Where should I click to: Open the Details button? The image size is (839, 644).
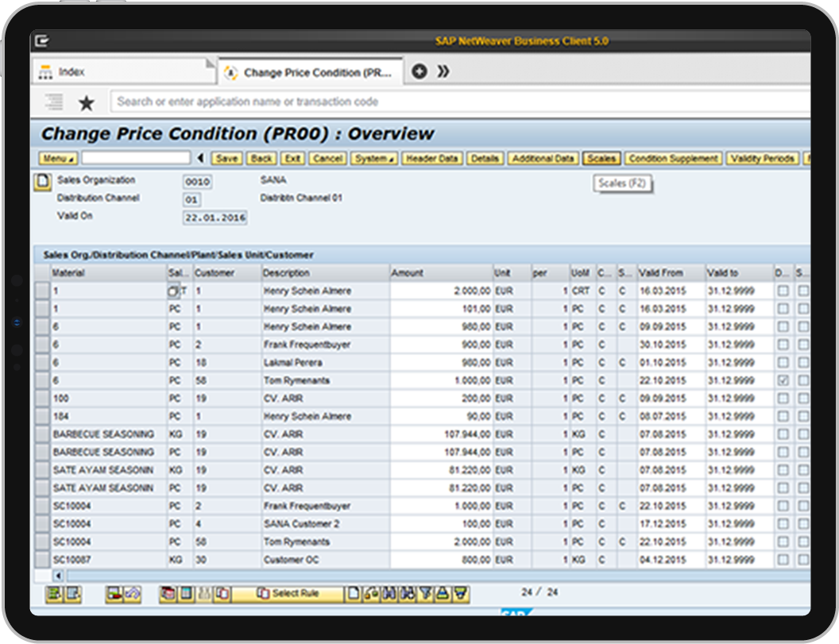(x=485, y=158)
